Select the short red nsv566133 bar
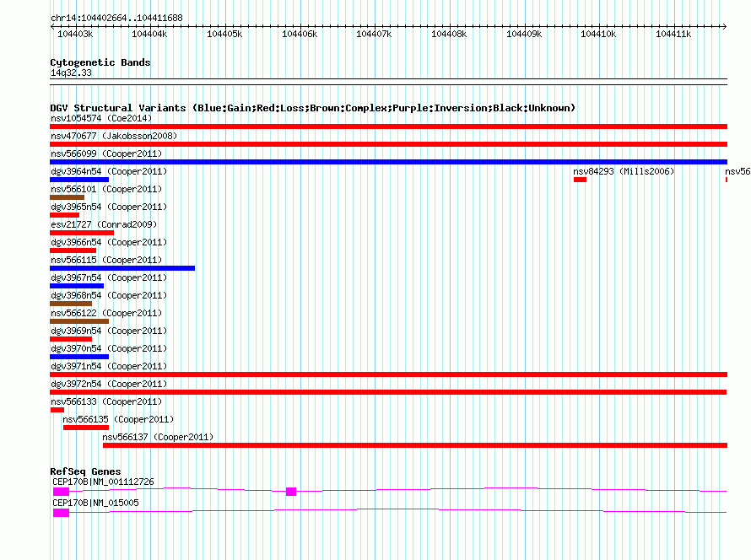751x560 pixels. click(x=57, y=410)
